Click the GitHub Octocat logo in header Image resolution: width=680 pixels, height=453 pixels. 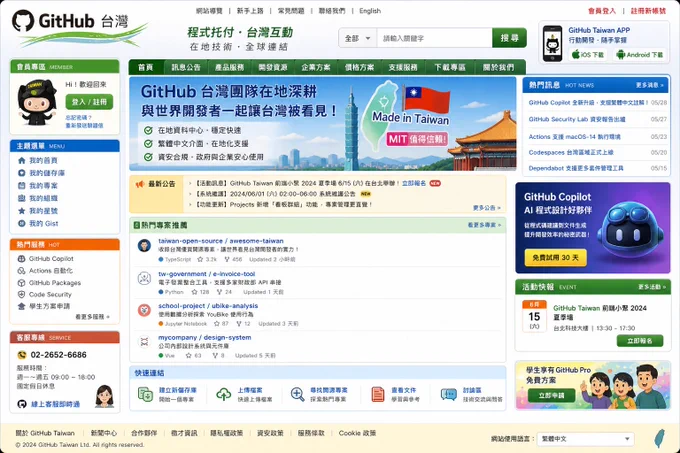point(23,20)
